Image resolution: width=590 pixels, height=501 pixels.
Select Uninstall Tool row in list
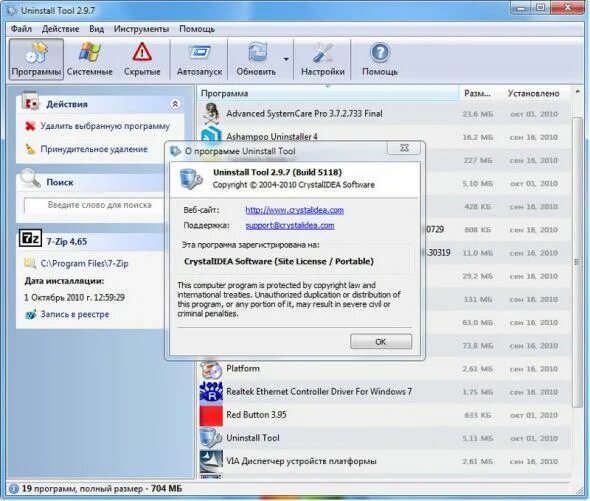pyautogui.click(x=384, y=438)
